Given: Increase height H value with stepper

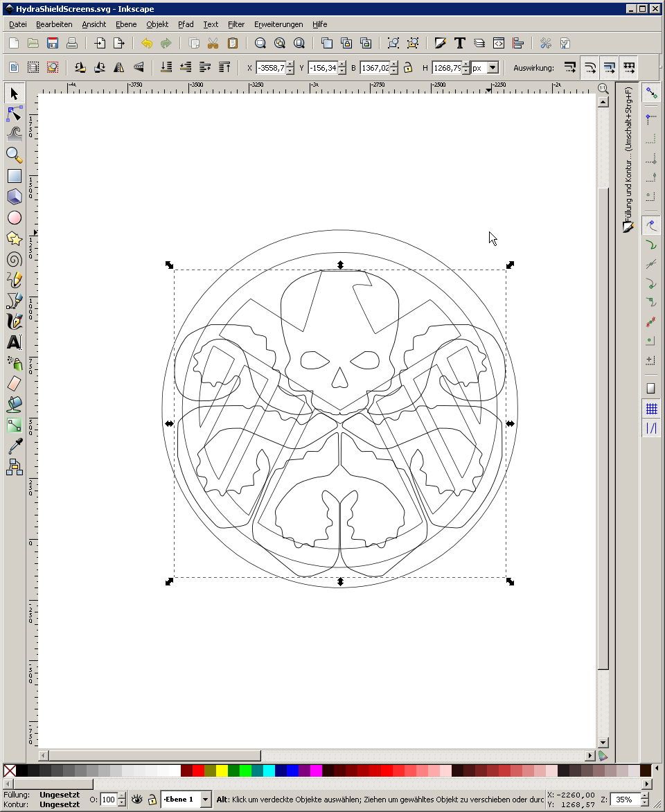Looking at the screenshot, I should (466, 64).
